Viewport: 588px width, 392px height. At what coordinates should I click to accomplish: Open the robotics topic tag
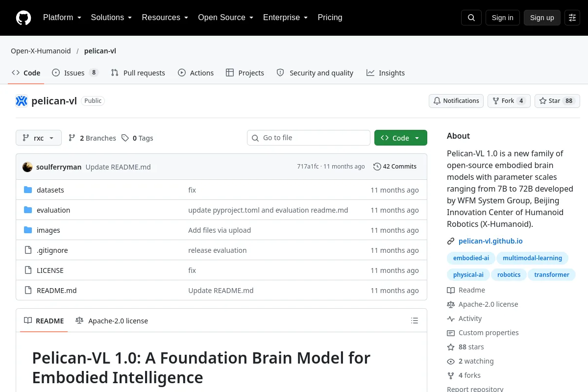tap(509, 275)
